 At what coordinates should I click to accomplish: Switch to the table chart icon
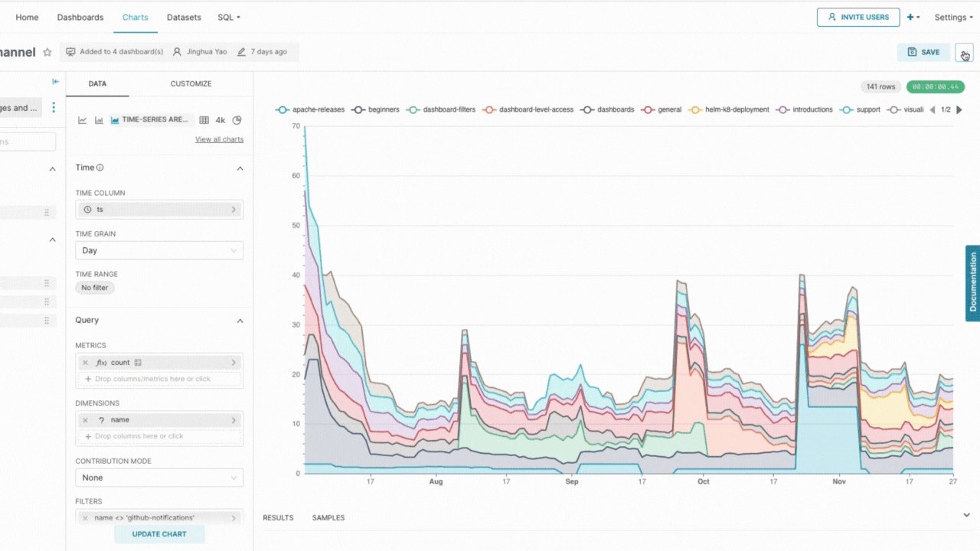[x=204, y=120]
